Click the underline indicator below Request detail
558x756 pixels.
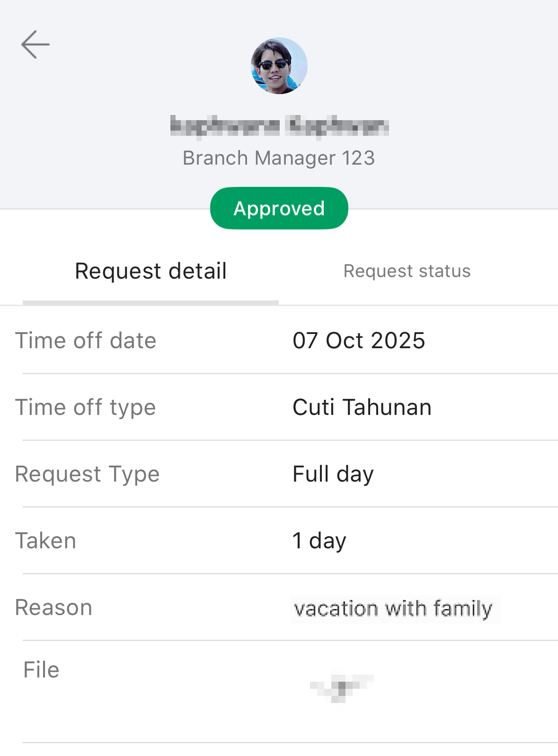151,302
